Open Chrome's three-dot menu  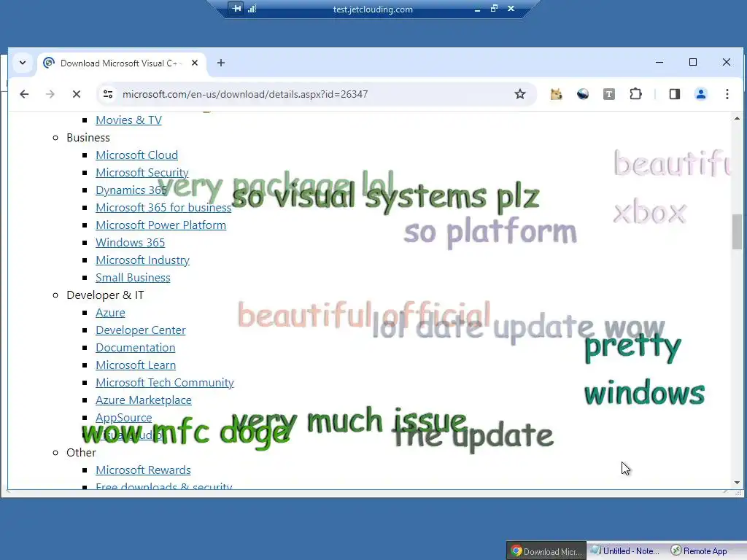[727, 94]
